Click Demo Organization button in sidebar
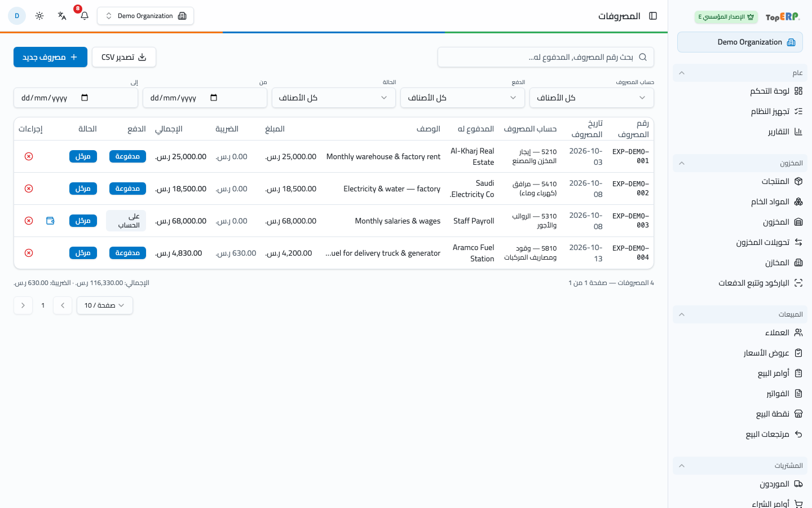 (740, 42)
